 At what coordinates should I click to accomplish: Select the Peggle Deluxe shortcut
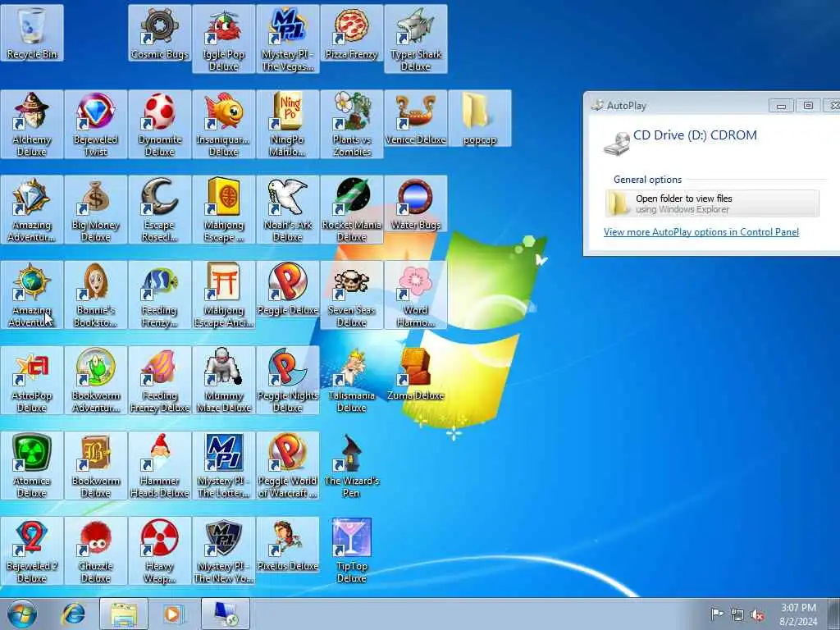click(288, 290)
